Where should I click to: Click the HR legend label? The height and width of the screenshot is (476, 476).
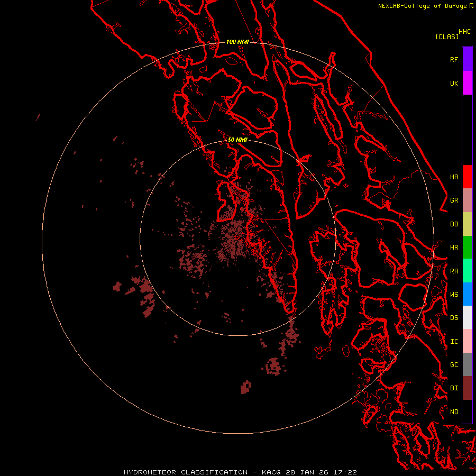click(x=454, y=248)
